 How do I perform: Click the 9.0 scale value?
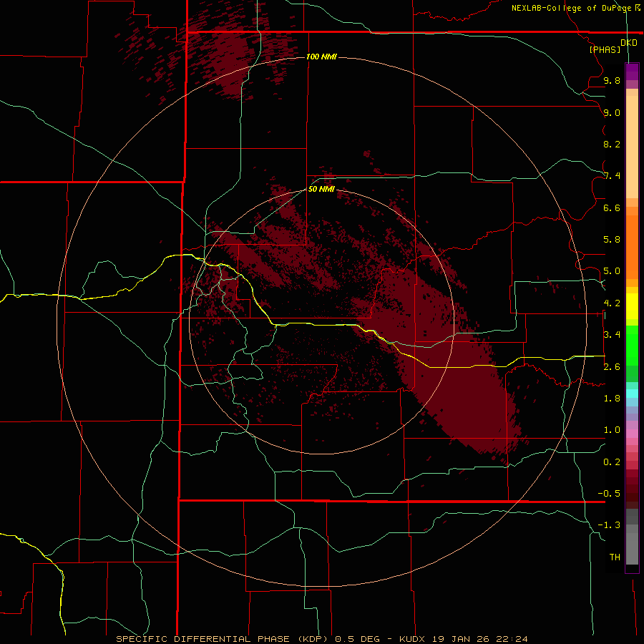[x=612, y=112]
